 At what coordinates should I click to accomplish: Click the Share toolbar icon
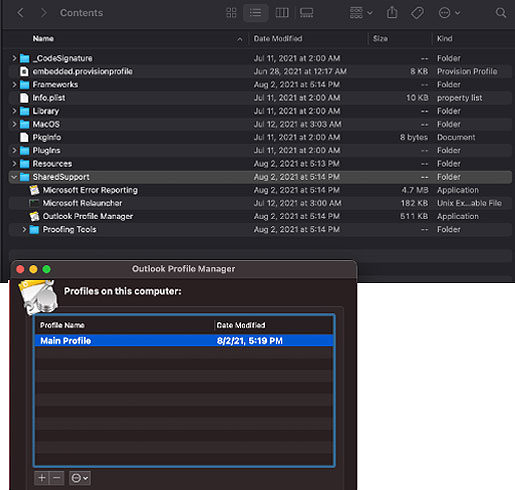pos(392,13)
